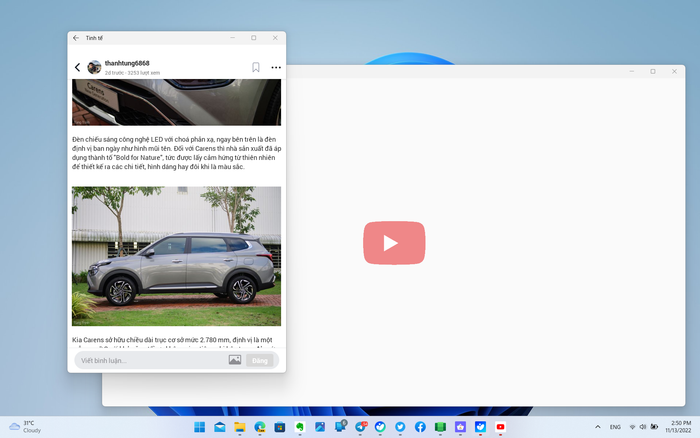Click the title bar back arrow in Tinh tế
The width and height of the screenshot is (700, 438).
coord(76,38)
